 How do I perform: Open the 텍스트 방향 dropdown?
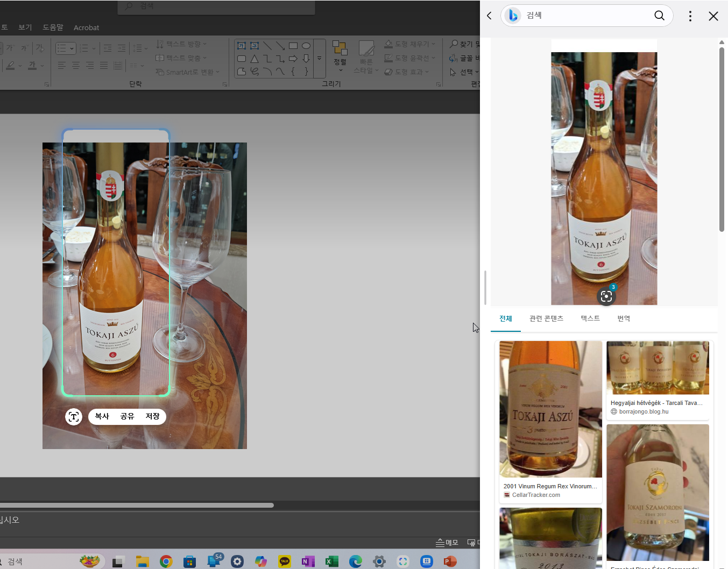click(181, 44)
